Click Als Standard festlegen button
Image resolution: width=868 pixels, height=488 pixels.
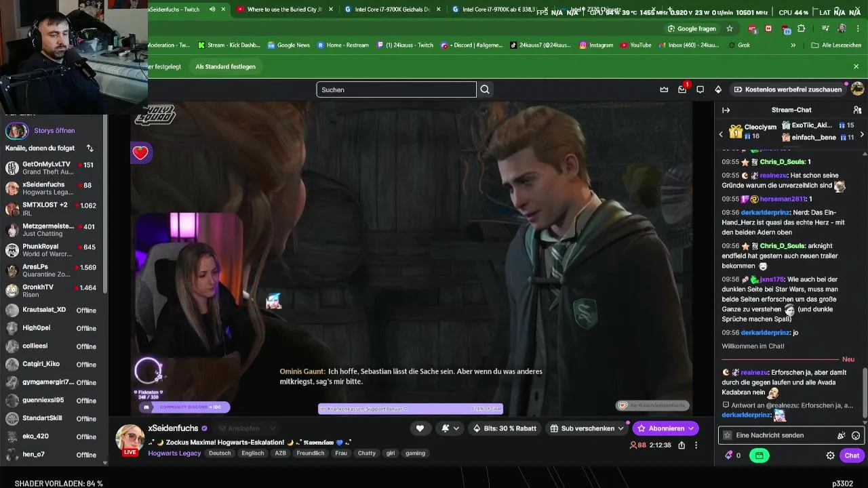pos(225,66)
